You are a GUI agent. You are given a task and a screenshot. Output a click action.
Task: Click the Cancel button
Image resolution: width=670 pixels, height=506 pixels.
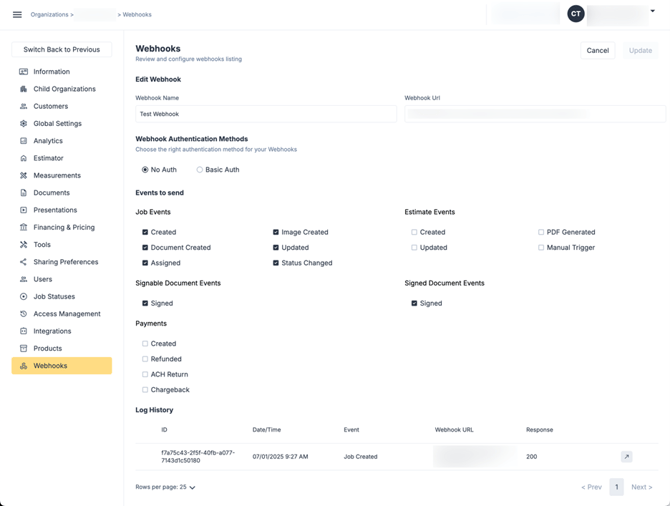click(x=597, y=50)
